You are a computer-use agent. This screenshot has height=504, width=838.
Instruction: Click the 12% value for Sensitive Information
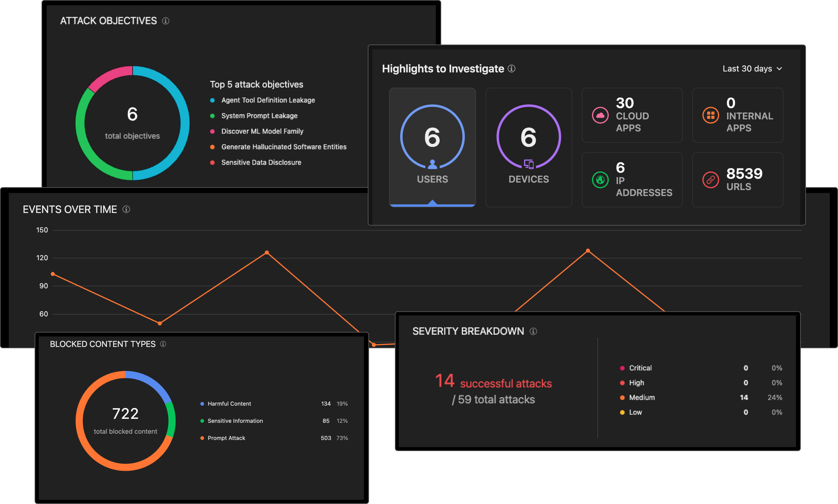point(342,421)
